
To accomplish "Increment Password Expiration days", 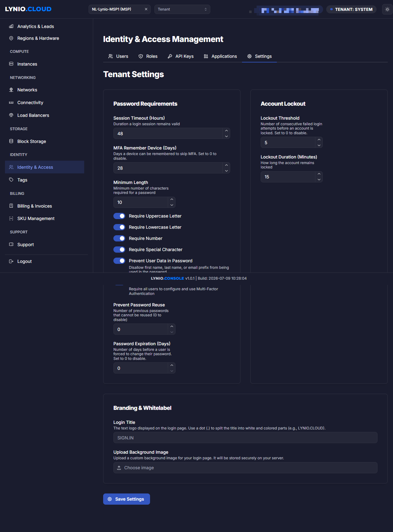I will [172, 365].
